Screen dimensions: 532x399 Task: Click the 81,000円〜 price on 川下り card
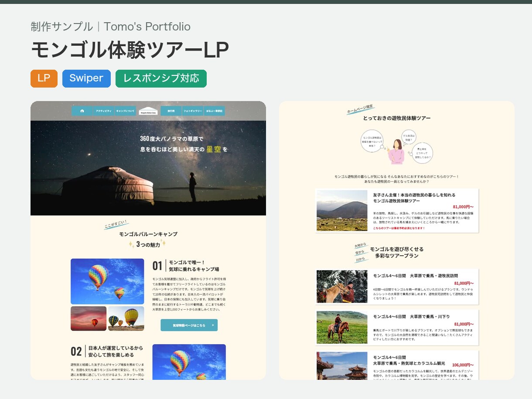[x=464, y=324]
